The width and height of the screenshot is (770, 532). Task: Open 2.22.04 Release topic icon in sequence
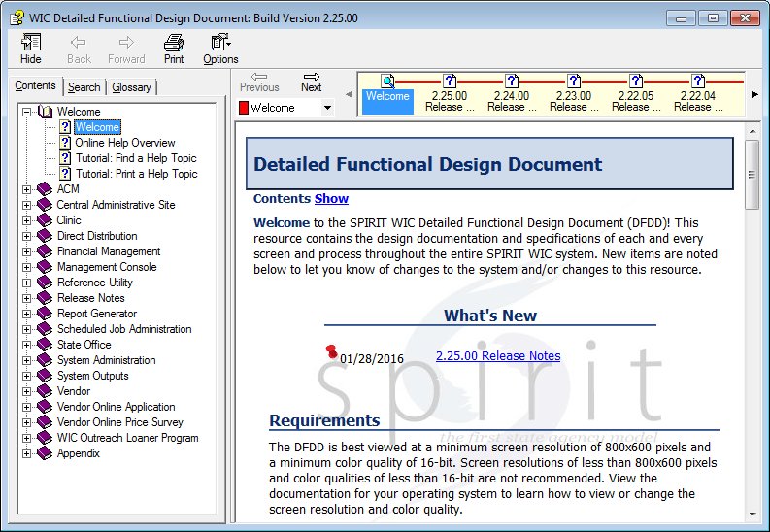(698, 81)
